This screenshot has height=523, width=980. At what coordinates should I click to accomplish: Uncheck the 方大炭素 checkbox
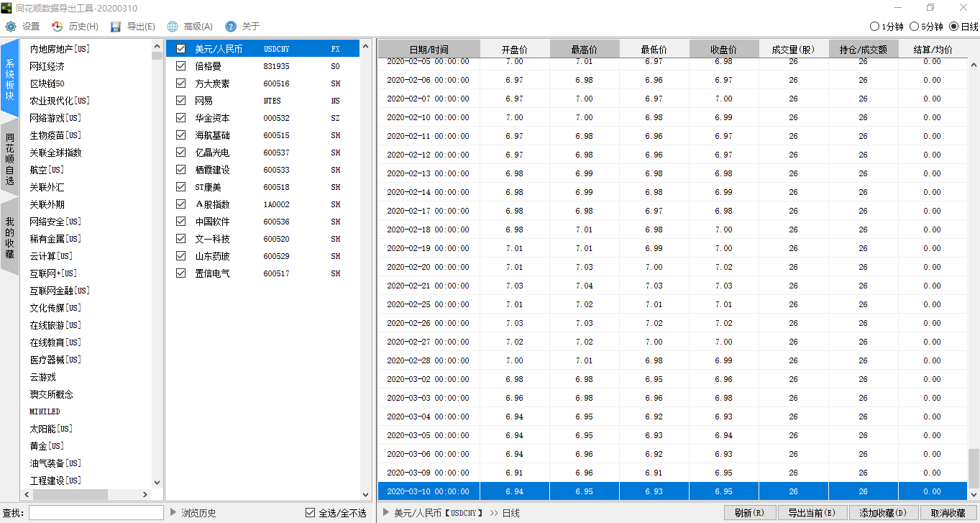point(181,83)
